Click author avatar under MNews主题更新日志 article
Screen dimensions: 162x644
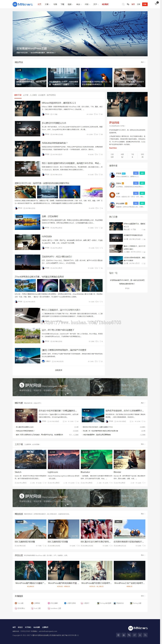pos(43,114)
